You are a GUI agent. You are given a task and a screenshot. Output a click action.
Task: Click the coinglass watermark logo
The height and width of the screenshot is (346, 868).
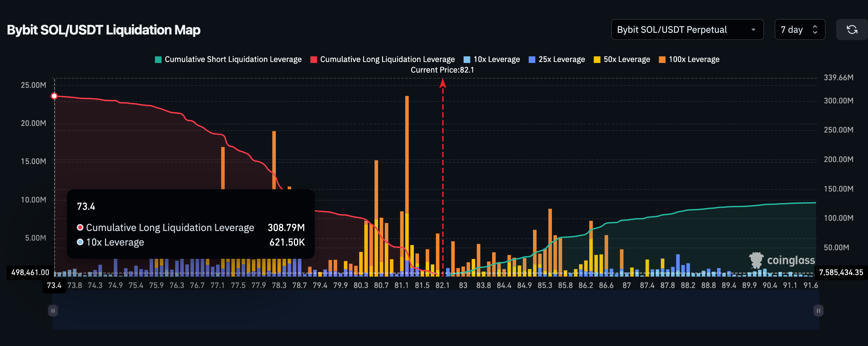tap(782, 260)
